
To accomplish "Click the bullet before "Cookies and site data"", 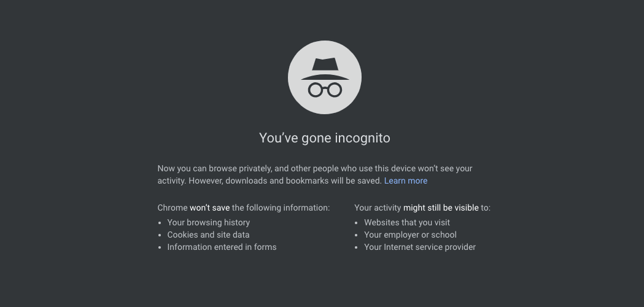I will [160, 236].
